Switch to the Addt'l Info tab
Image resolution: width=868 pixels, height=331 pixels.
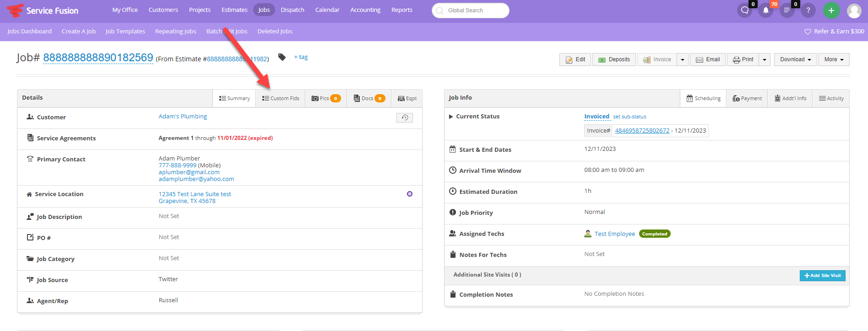[x=791, y=98]
